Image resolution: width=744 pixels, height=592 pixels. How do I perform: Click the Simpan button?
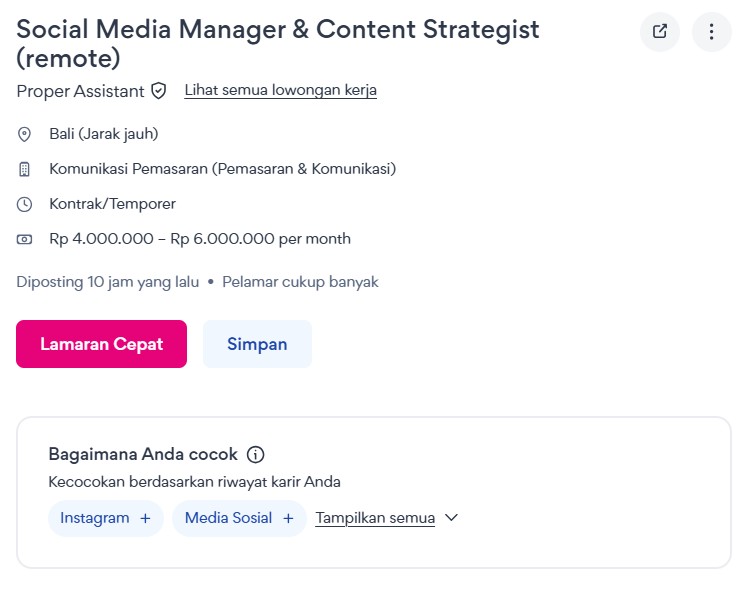point(257,344)
